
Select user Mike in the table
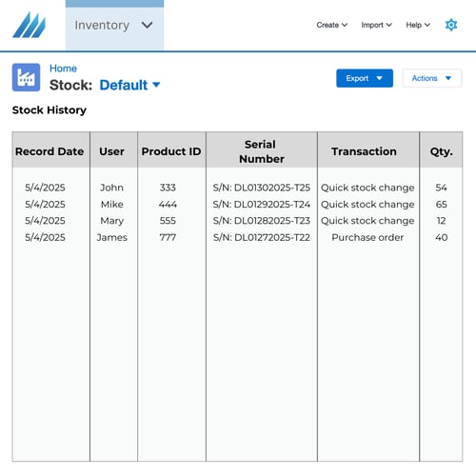pyautogui.click(x=111, y=205)
